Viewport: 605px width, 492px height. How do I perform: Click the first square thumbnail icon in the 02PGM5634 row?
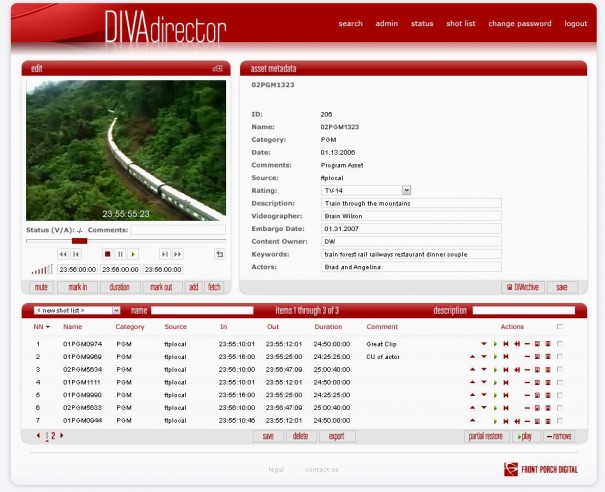pos(537,370)
